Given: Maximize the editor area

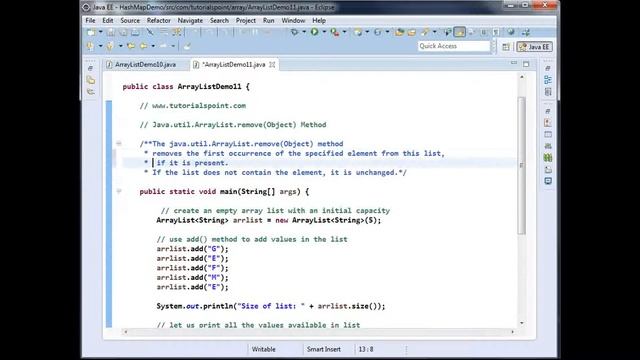Looking at the screenshot, I should 526,64.
